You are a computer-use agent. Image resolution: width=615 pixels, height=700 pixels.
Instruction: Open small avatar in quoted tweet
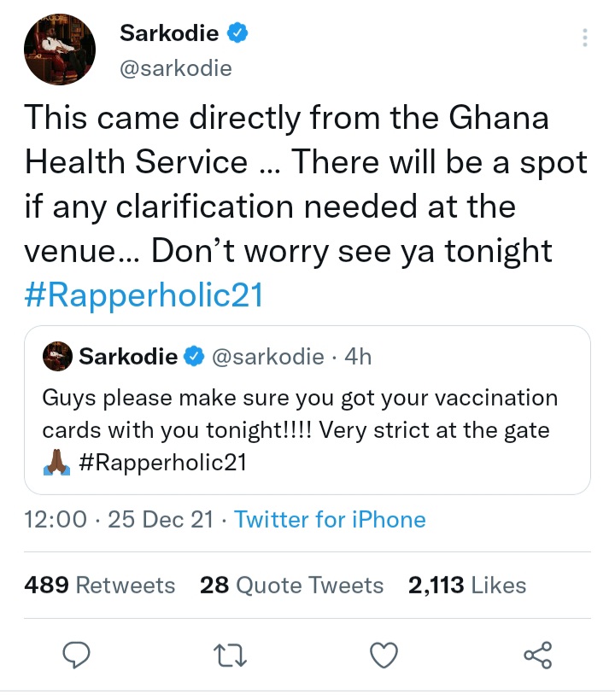[x=57, y=356]
